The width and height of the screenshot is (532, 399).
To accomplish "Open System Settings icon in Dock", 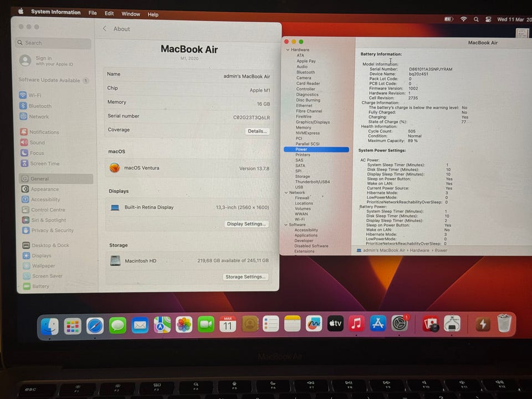I will tap(400, 323).
